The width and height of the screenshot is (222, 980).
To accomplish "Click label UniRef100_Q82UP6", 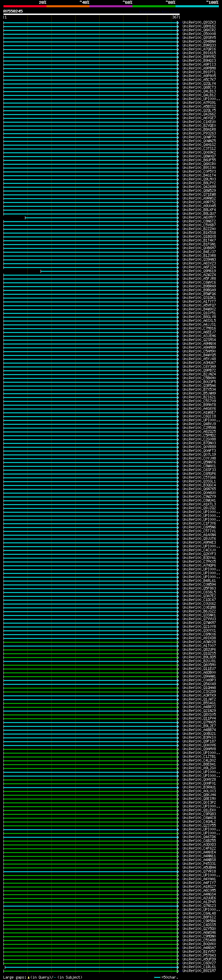I will tap(199, 650).
